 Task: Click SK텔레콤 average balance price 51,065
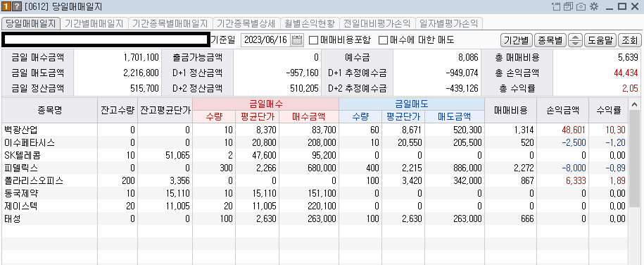(x=179, y=156)
